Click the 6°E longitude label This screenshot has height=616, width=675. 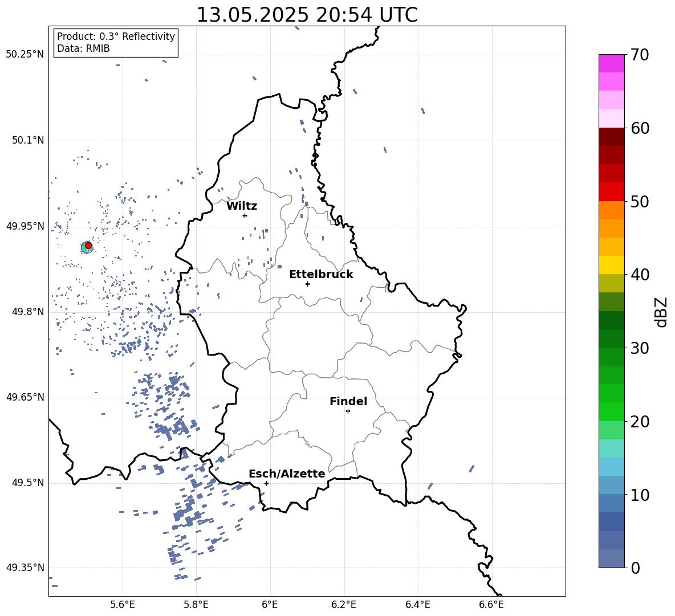[270, 605]
